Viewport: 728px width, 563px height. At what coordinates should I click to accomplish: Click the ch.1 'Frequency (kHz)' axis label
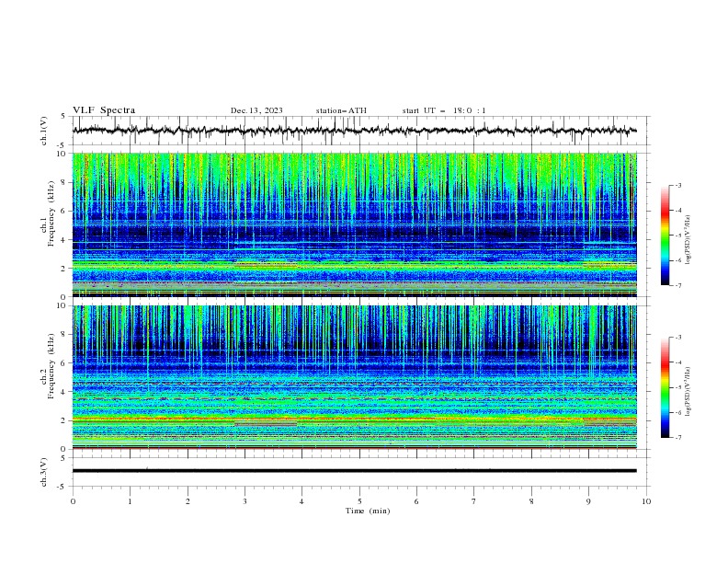click(x=51, y=213)
